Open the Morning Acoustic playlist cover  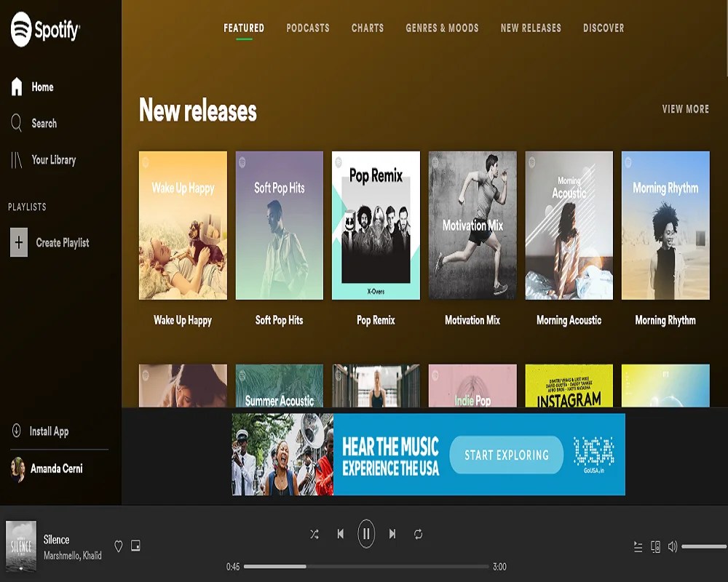point(569,225)
